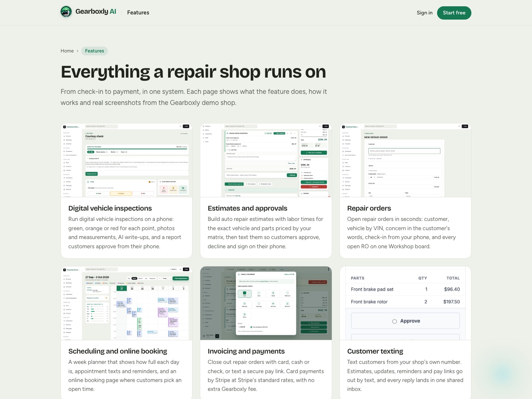This screenshot has width=532, height=399.
Task: Open the Repair orders screenshot thumbnail
Action: [405, 160]
